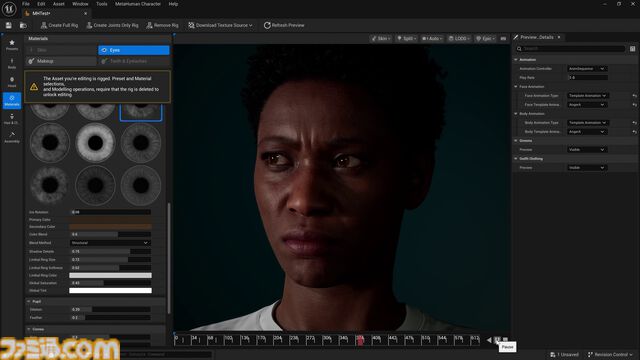Open details panel settings grid icon
The height and width of the screenshot is (360, 640).
[x=632, y=49]
